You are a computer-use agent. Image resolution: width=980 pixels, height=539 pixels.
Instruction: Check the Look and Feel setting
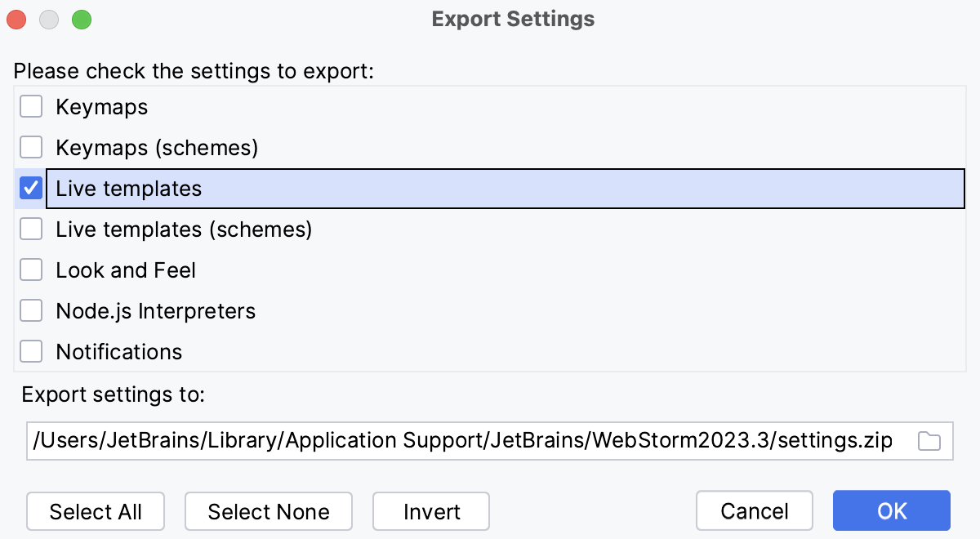[x=31, y=269]
